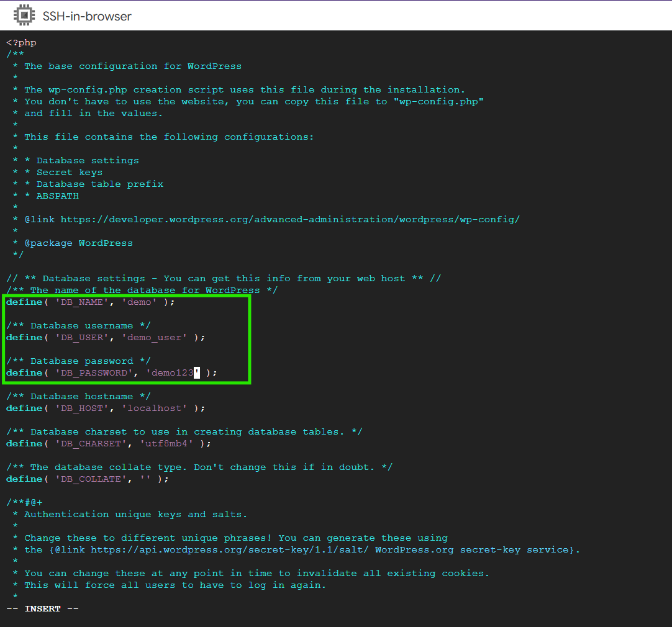Place cursor on the 'localhost' hostname value
Viewport: 672px width, 627px height.
click(x=154, y=408)
